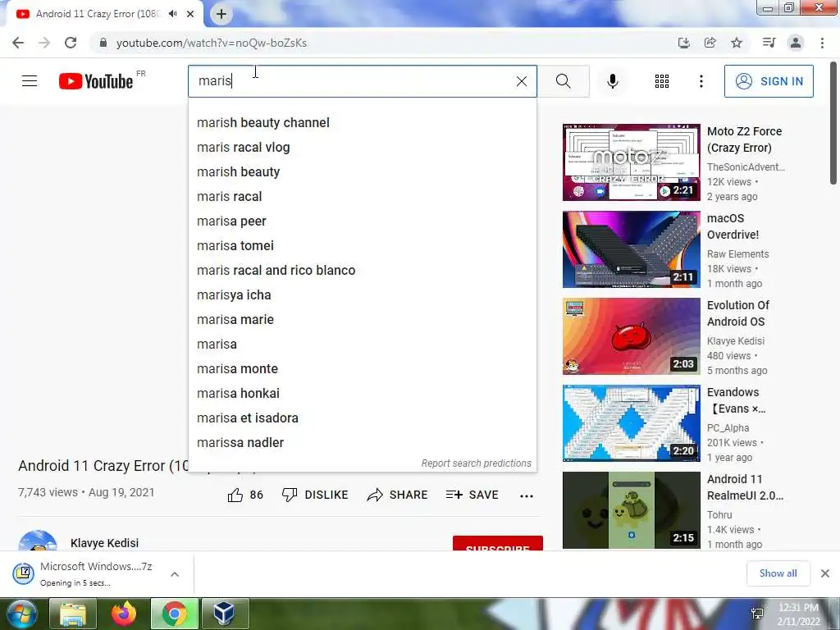Open Moto Z2 Force Crazy Error thumbnail
This screenshot has width=840, height=630.
pyautogui.click(x=631, y=162)
